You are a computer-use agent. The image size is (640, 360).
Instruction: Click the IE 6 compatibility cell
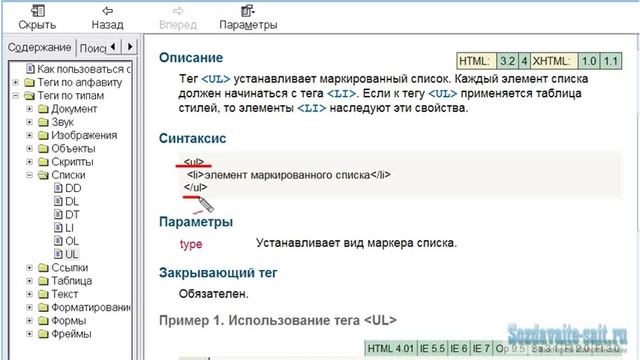tap(459, 349)
